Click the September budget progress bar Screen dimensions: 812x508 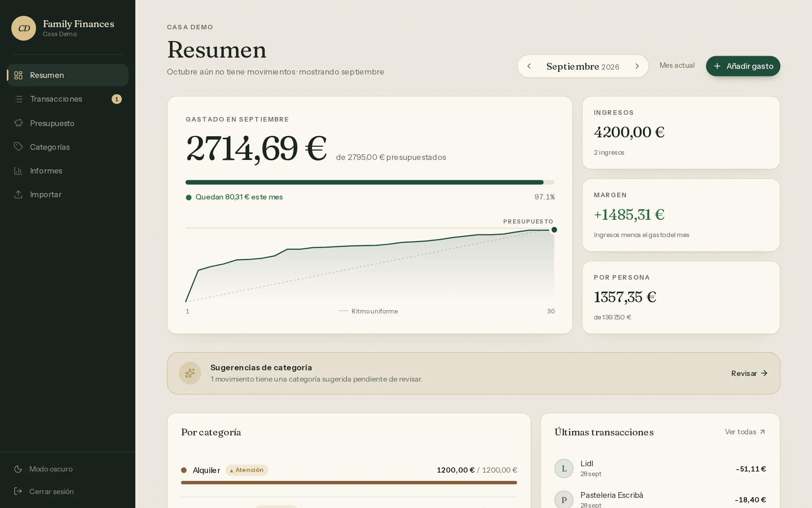click(370, 183)
